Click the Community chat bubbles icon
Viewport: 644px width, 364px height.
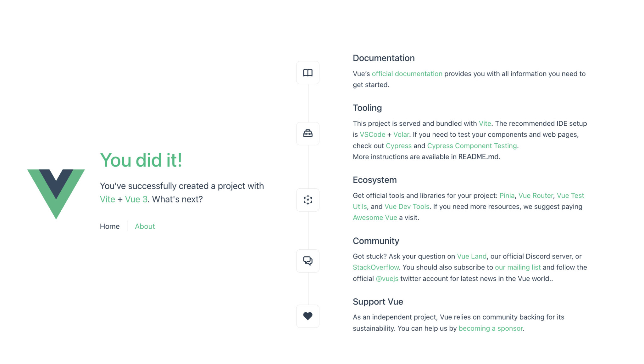pyautogui.click(x=308, y=261)
